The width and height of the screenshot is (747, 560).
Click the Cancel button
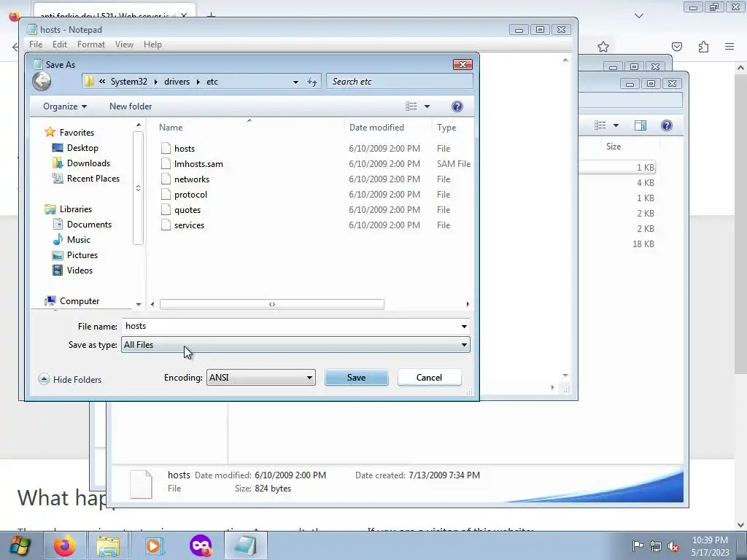point(429,378)
